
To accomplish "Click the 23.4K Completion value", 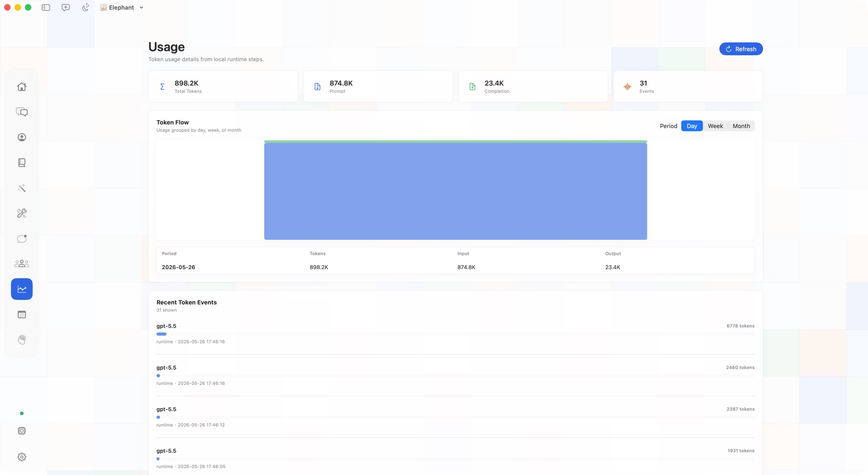I will click(494, 83).
